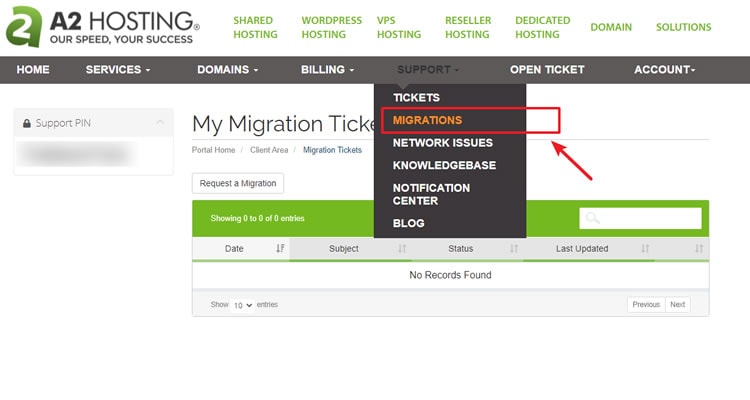
Task: Click the search magnifier icon in table header
Action: tap(592, 218)
